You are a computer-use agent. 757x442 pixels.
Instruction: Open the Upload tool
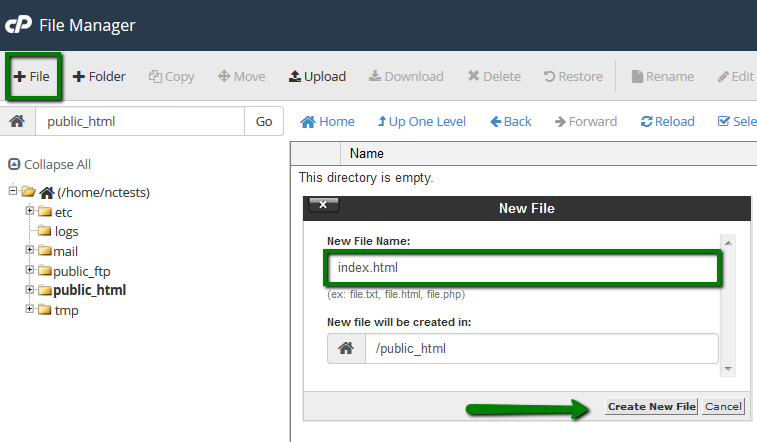[317, 77]
